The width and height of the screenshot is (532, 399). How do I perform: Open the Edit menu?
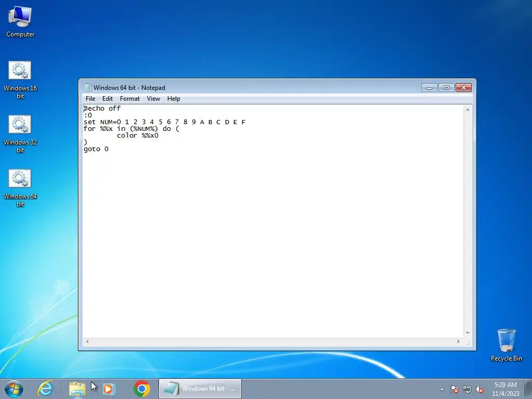click(x=107, y=99)
